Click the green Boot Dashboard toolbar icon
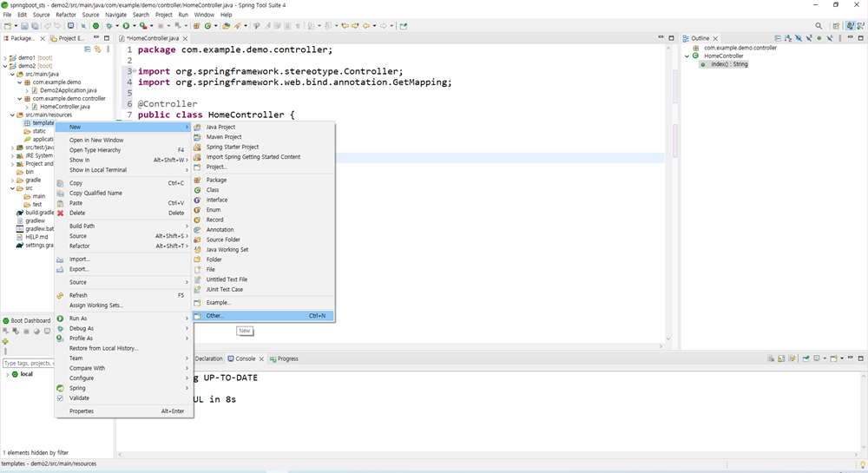This screenshot has width=868, height=473. coord(95,26)
